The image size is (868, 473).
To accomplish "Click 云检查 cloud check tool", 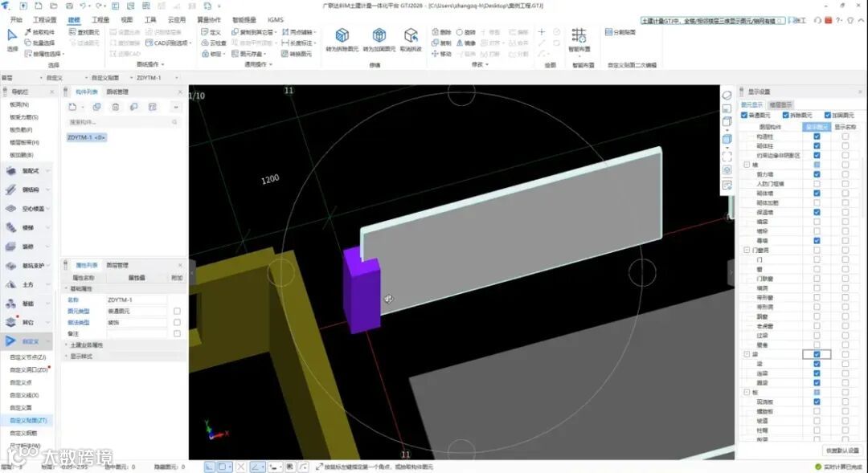I will pyautogui.click(x=214, y=43).
